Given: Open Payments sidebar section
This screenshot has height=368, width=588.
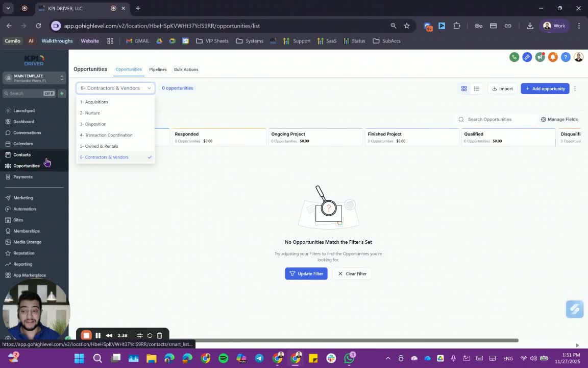Looking at the screenshot, I should click(x=23, y=177).
